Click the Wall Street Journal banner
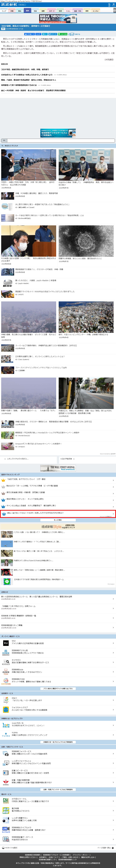The image size is (116, 868). 58,468
